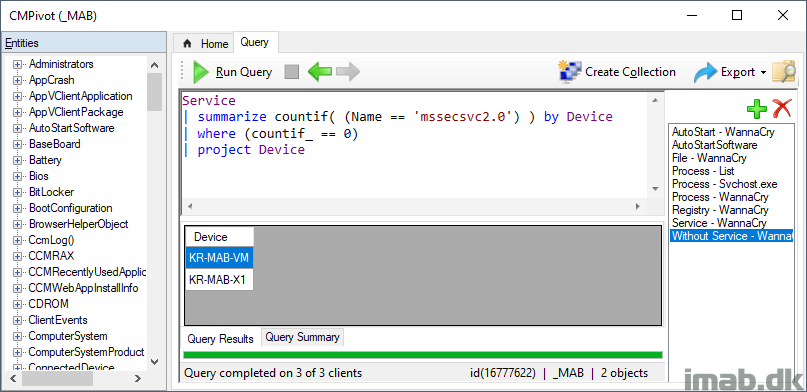The height and width of the screenshot is (392, 807).
Task: Select BrowserHelperObject entity
Action: click(x=79, y=224)
